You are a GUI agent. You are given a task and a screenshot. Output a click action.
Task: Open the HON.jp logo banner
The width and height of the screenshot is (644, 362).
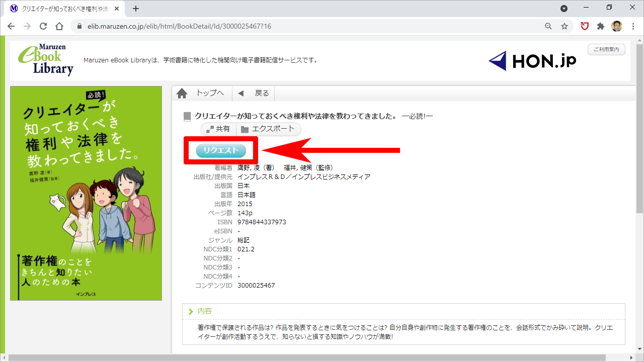click(x=532, y=61)
